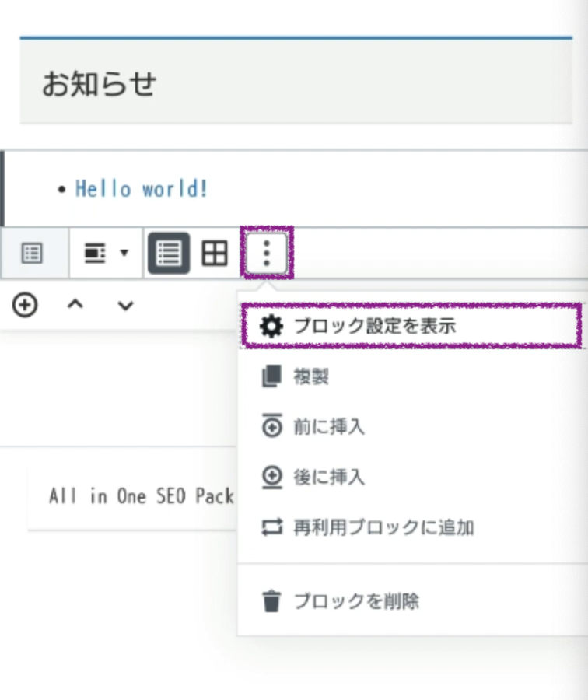Switch to list view layout

[169, 254]
